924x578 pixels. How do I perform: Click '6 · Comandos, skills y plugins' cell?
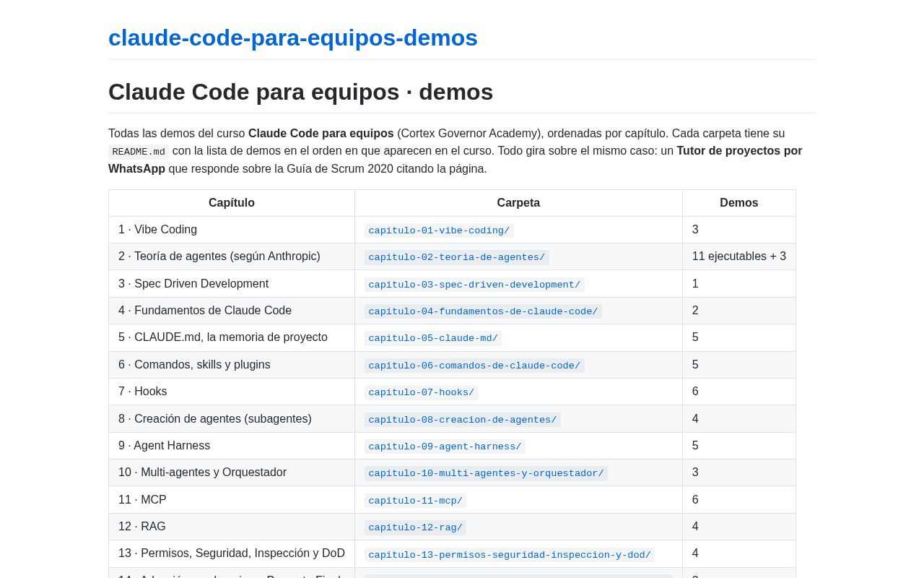point(232,365)
